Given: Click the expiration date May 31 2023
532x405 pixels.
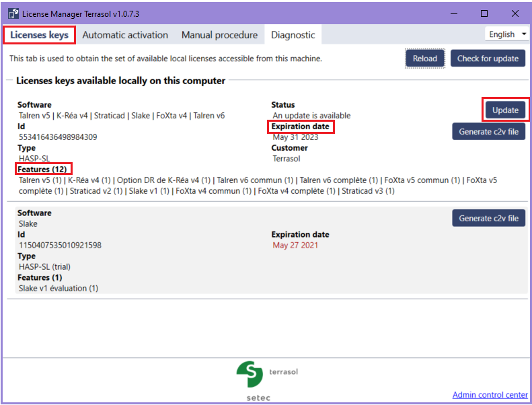Looking at the screenshot, I should click(x=295, y=137).
